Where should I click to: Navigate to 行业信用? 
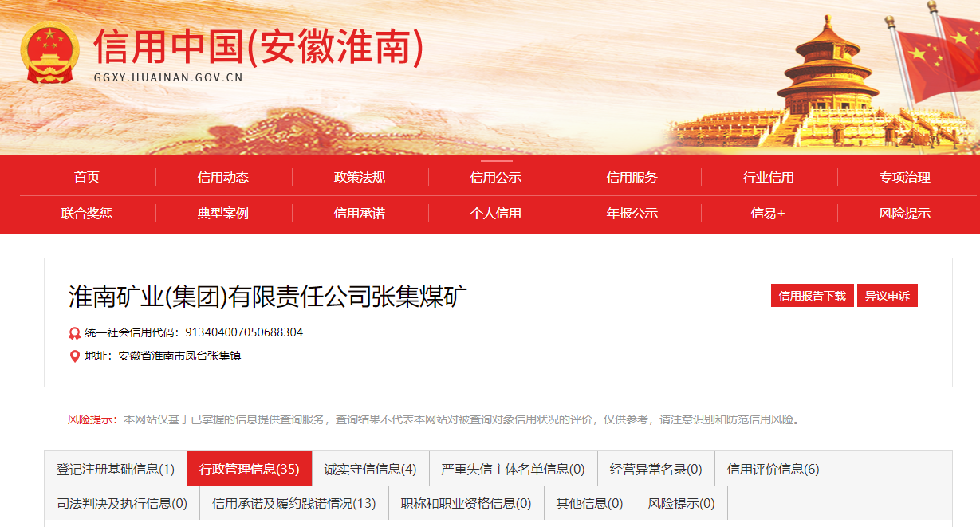769,177
